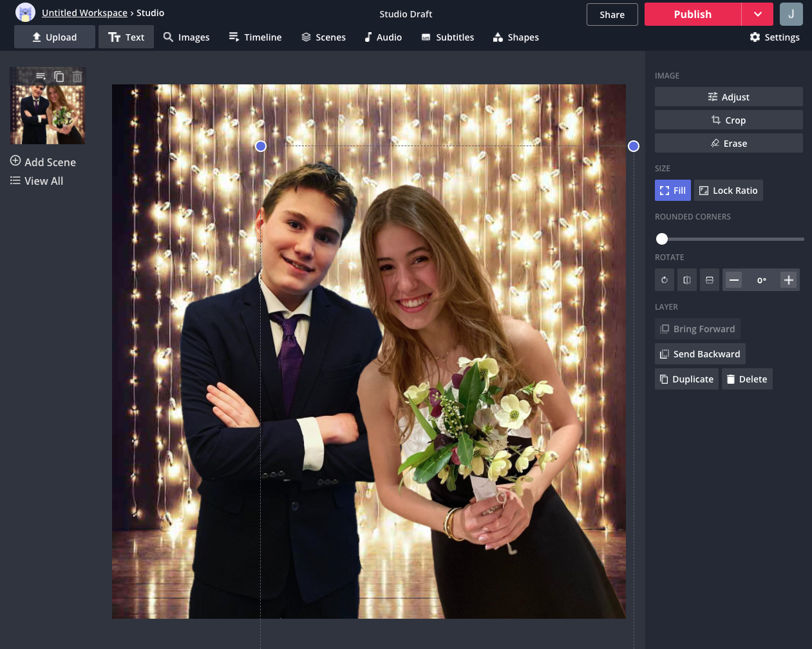Screen dimensions: 812x649
Task: Open Kapwing workspace avatar icon
Action: tap(25, 13)
